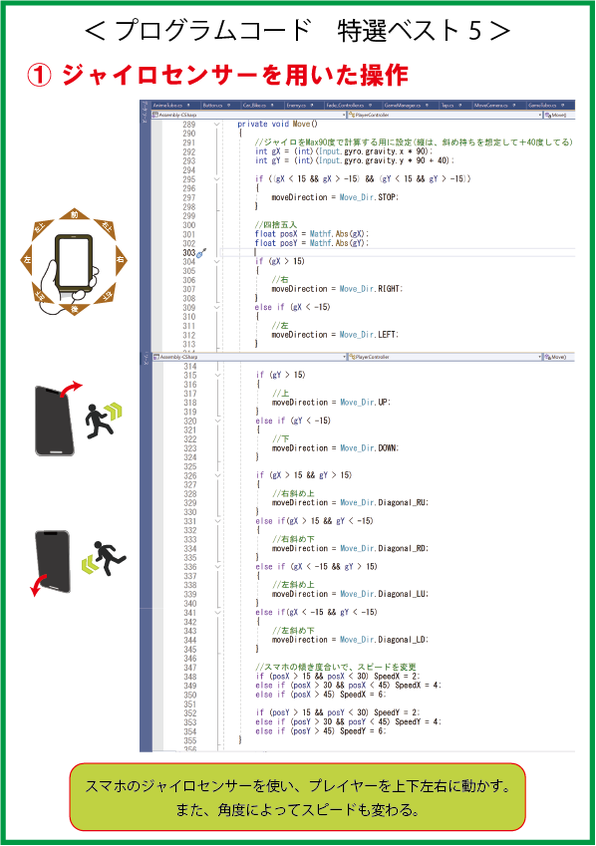Click 'moveDirection = Move_Dir.Diagonal_RD;'
596x846 pixels.
point(351,549)
